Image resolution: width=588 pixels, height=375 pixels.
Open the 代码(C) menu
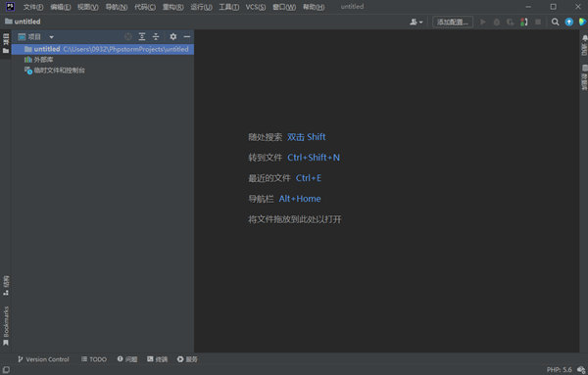pyautogui.click(x=145, y=7)
